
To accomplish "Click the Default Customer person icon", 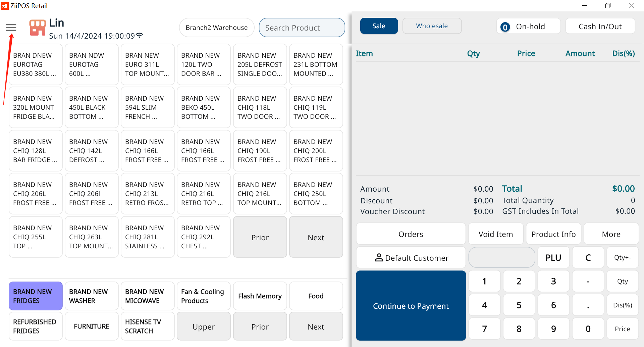I will [x=379, y=258].
